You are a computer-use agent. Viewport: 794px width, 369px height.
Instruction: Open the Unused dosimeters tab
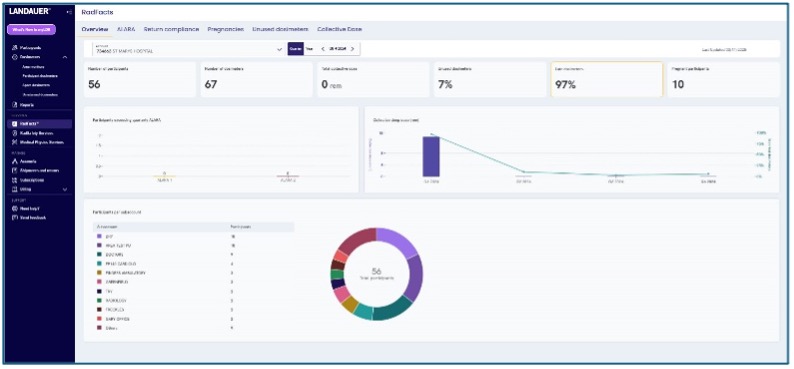point(280,29)
